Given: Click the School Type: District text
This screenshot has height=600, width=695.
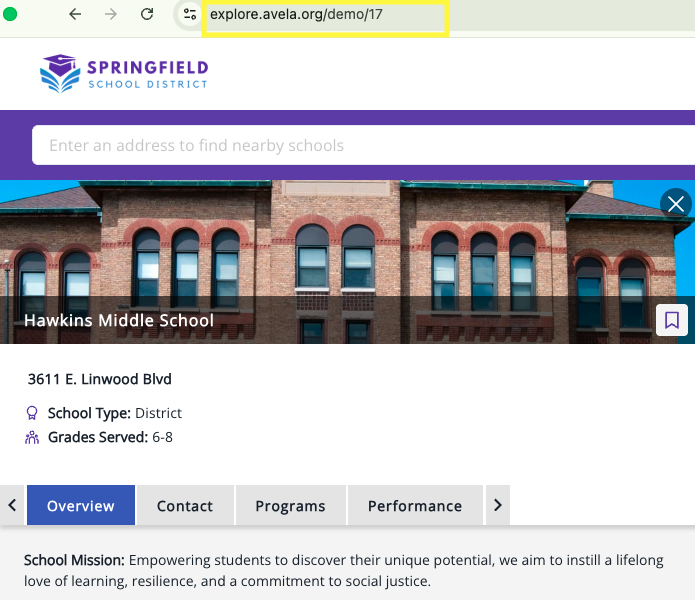Looking at the screenshot, I should 115,413.
